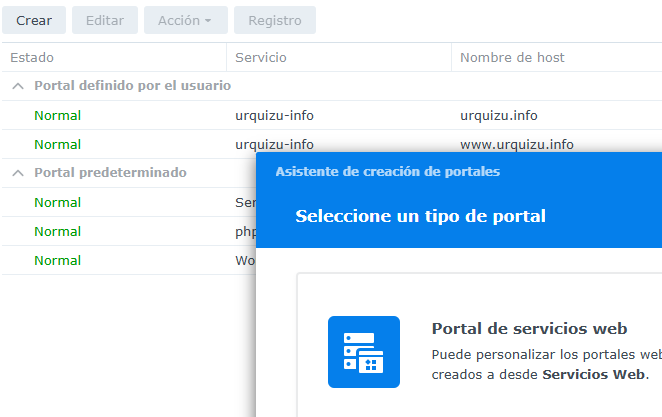662x417 pixels.
Task: Sort by the Servicio column header
Action: pyautogui.click(x=260, y=58)
